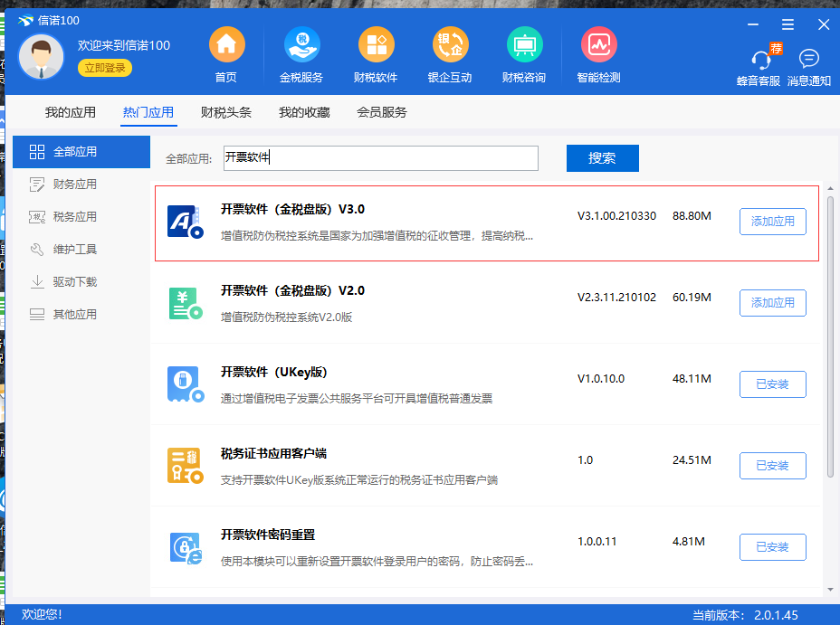840x625 pixels.
Task: Click version text V2.3.11.210102
Action: coord(616,298)
